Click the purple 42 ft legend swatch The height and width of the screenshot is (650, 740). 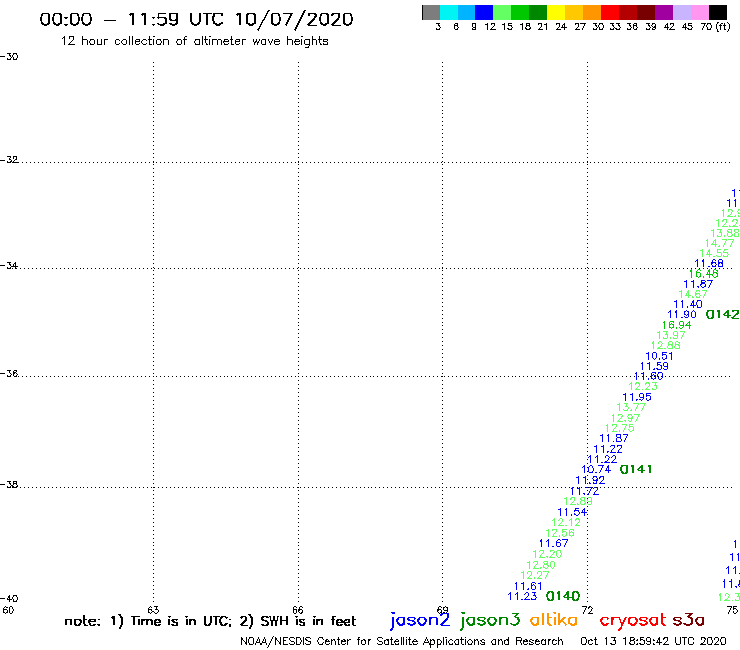click(664, 12)
